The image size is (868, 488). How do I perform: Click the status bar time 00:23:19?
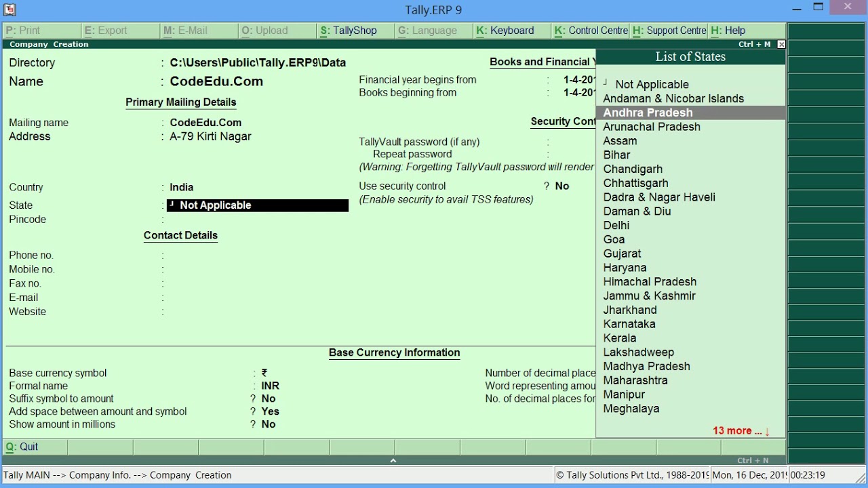[808, 475]
